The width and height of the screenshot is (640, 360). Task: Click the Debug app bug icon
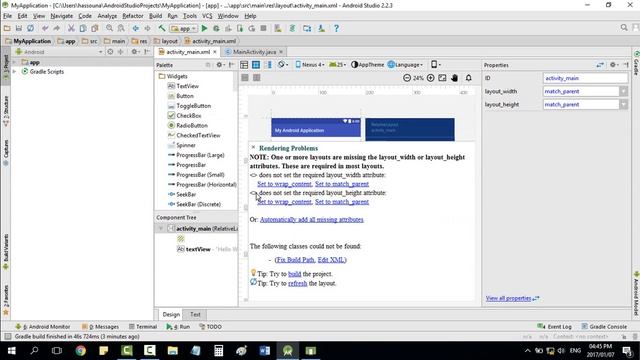(216, 28)
